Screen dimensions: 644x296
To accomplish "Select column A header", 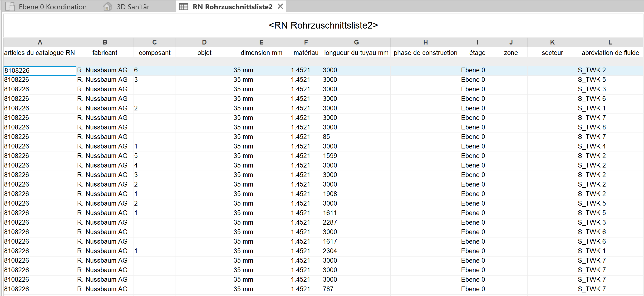I will [40, 42].
